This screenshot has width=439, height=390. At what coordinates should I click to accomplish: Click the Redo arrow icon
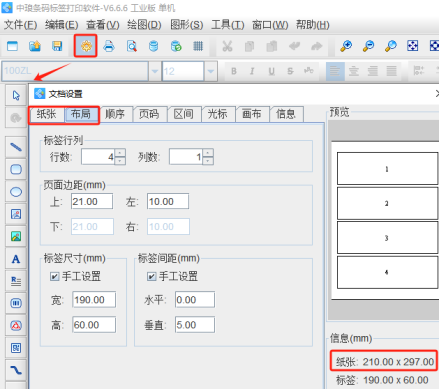(x=317, y=46)
